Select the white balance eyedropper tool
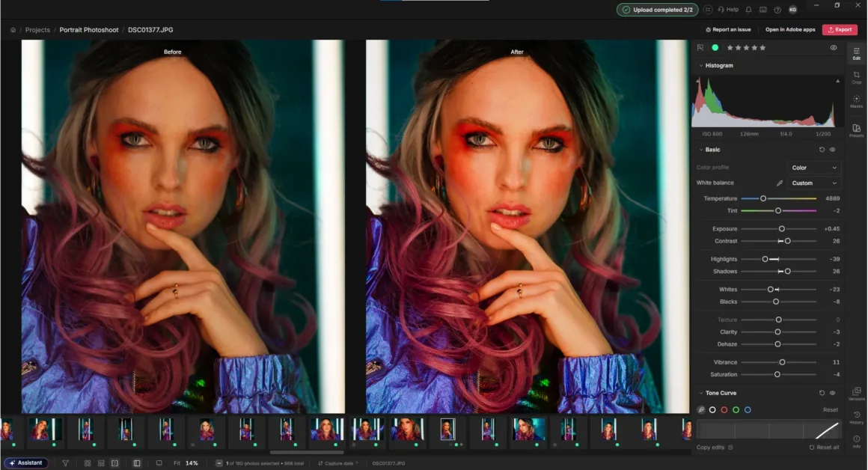Viewport: 868px width, 470px height. coord(780,183)
